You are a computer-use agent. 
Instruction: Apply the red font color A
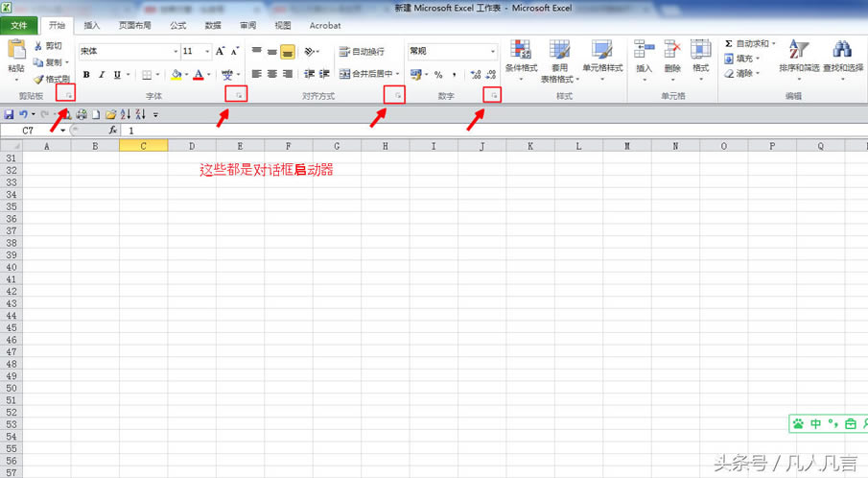[199, 74]
